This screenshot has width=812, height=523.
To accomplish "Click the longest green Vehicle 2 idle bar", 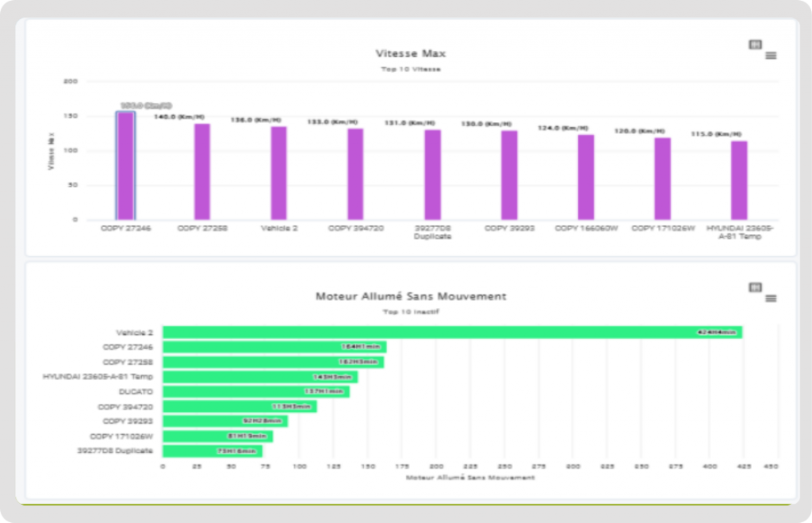I will [452, 333].
